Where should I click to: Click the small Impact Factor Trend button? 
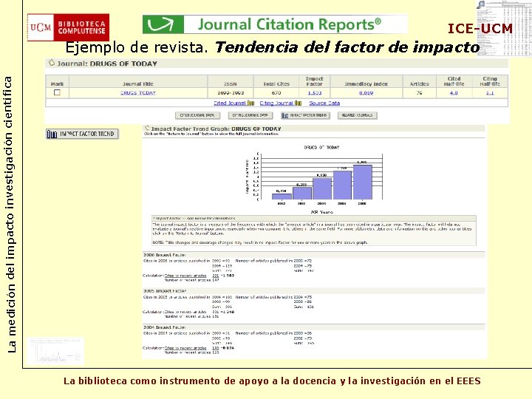coord(305,115)
